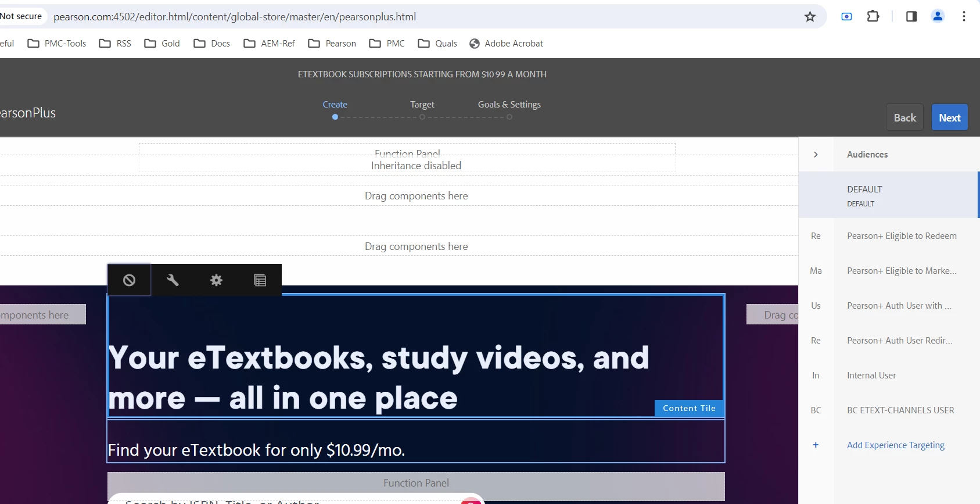Open PMC bookmark folder
980x504 pixels.
pyautogui.click(x=387, y=44)
